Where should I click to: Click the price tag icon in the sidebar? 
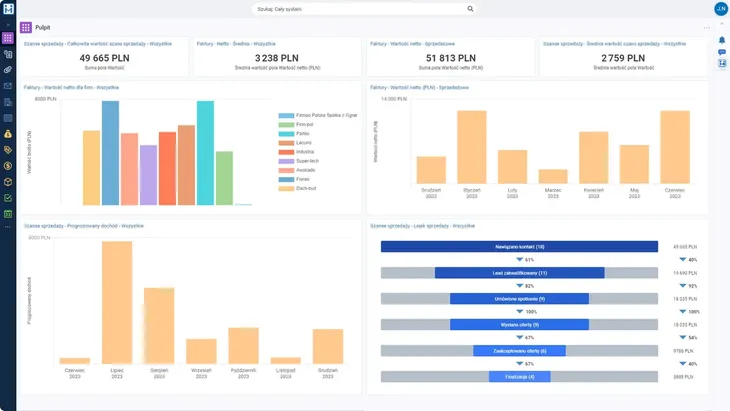(8, 150)
